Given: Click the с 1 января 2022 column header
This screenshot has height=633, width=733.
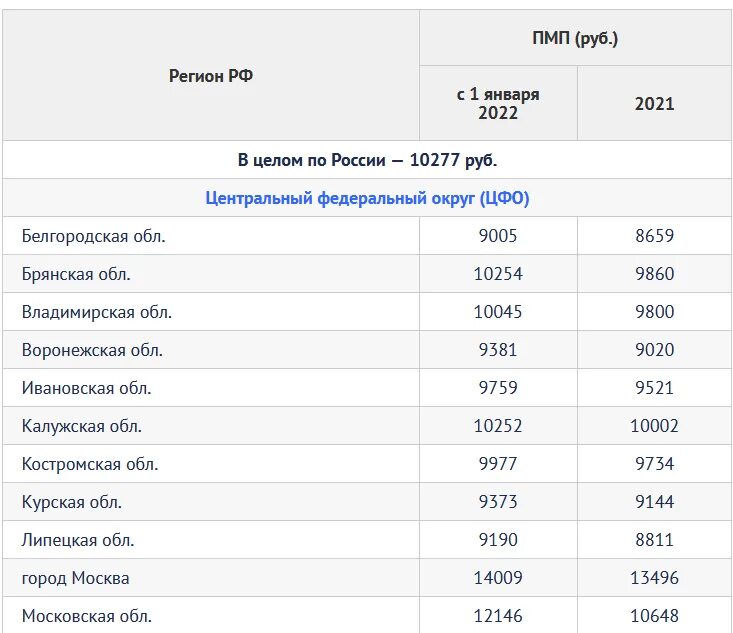Looking at the screenshot, I should point(498,103).
